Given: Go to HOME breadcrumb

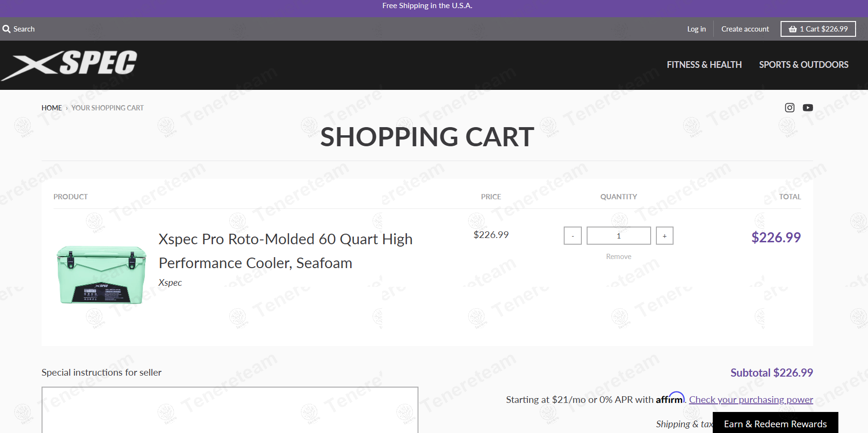Looking at the screenshot, I should (x=52, y=108).
